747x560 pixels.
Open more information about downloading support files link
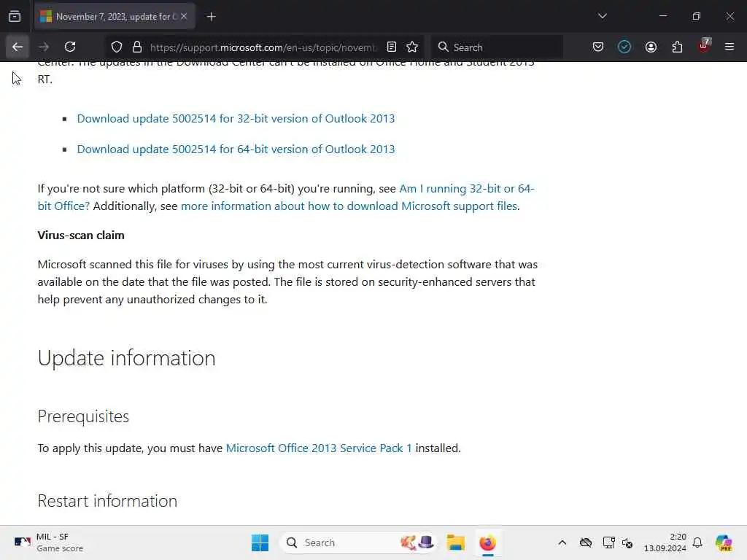[349, 206]
